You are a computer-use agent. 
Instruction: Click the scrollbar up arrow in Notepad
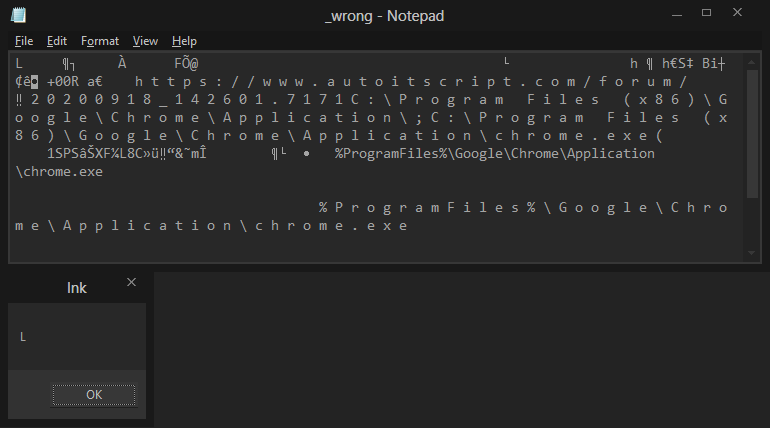click(751, 62)
